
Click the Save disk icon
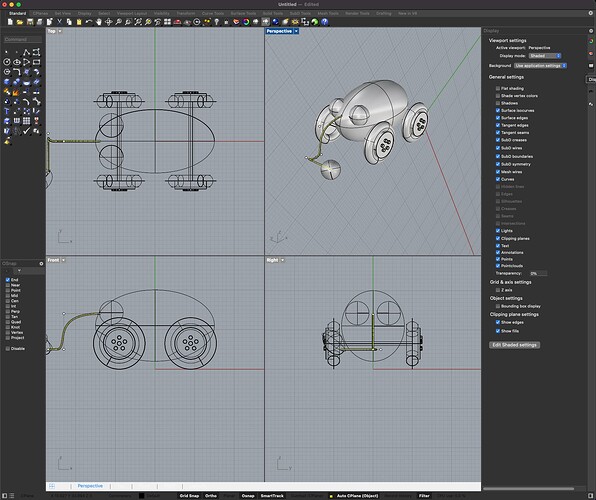click(x=30, y=22)
